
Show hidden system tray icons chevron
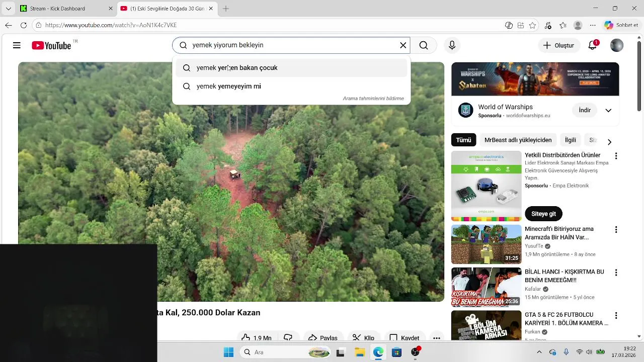coord(539,352)
